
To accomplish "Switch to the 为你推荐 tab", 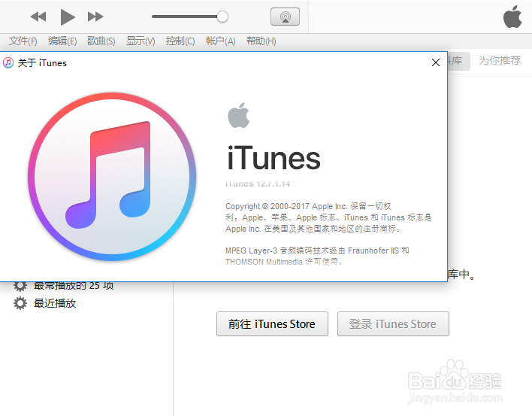I will (500, 60).
